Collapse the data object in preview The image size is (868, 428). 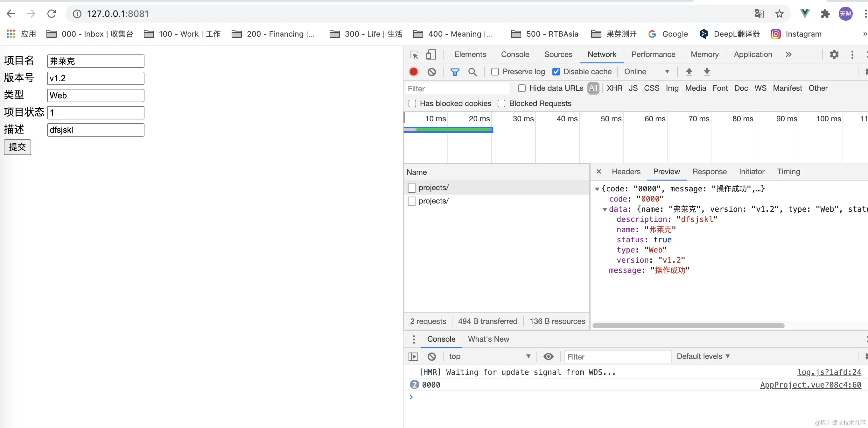tap(605, 210)
